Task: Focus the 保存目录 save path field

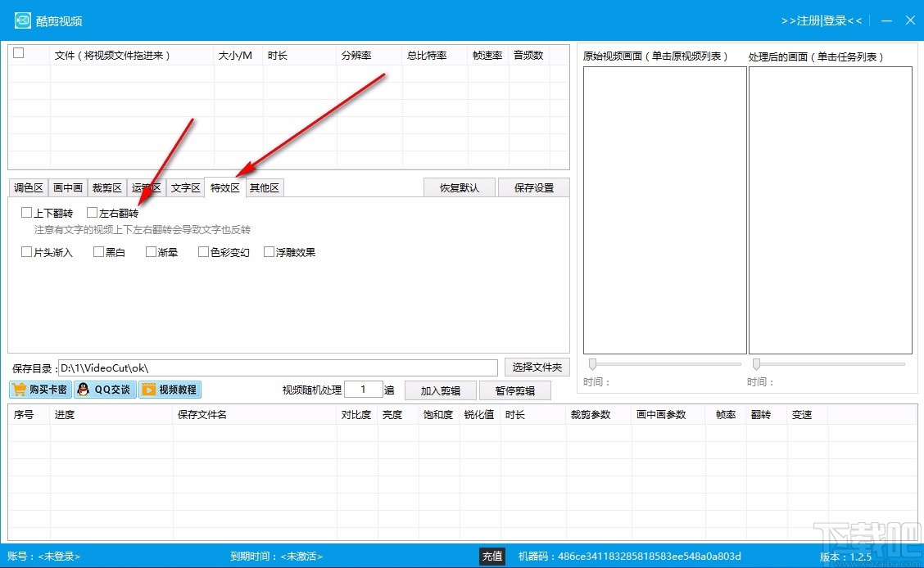Action: (x=279, y=367)
